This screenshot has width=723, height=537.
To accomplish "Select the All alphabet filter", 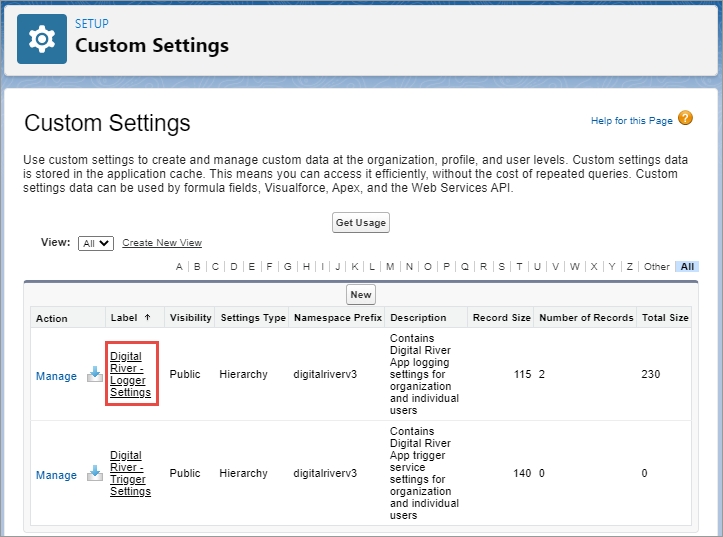I will 687,267.
